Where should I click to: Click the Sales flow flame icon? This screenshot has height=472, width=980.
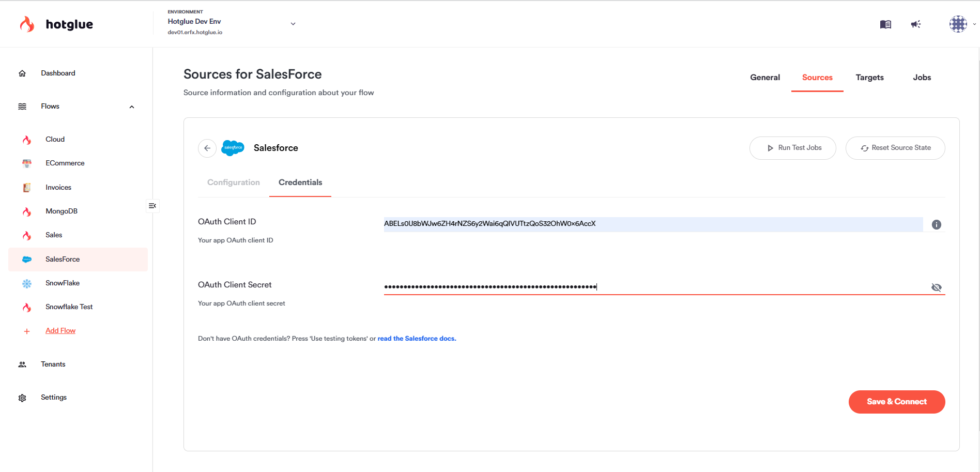click(27, 235)
